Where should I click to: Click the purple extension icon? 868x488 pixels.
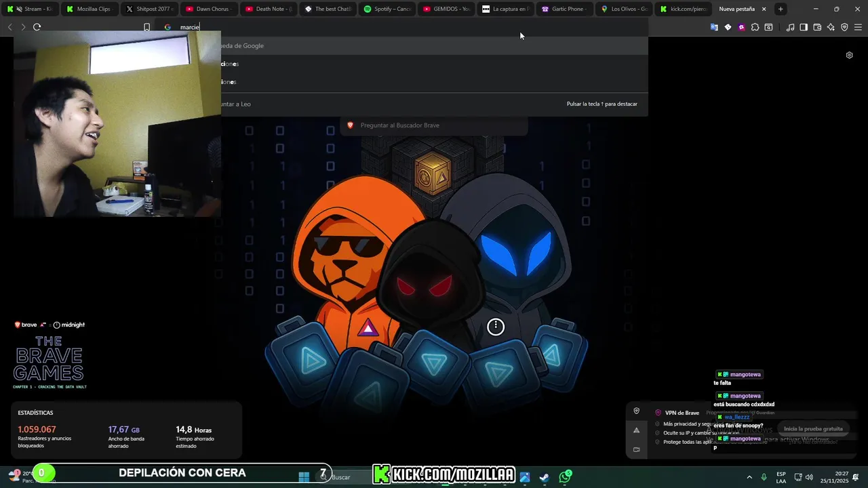click(741, 27)
